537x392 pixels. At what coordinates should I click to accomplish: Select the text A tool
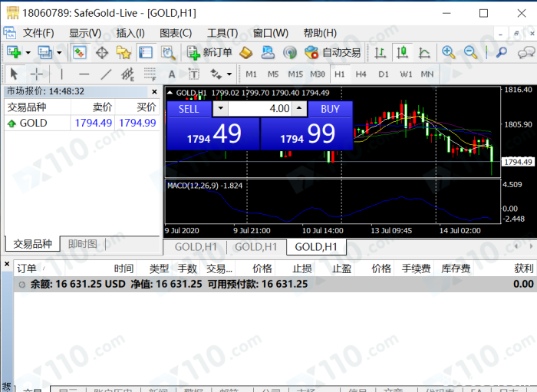[172, 74]
